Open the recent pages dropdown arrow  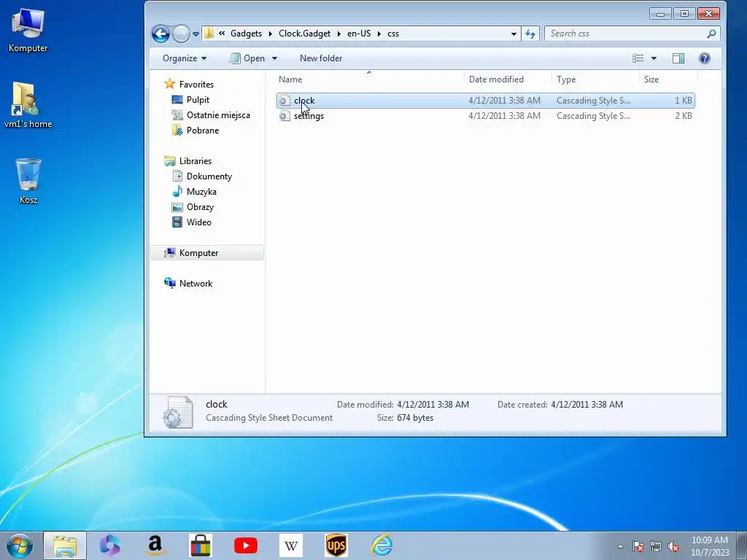click(x=196, y=34)
